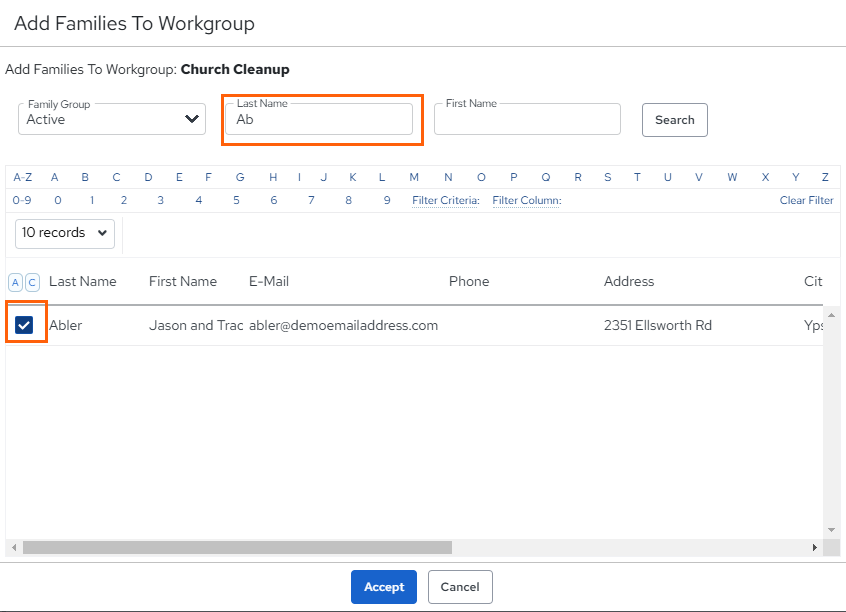Screen dimensions: 846x612
Task: Filter by digit 6
Action: (x=274, y=200)
